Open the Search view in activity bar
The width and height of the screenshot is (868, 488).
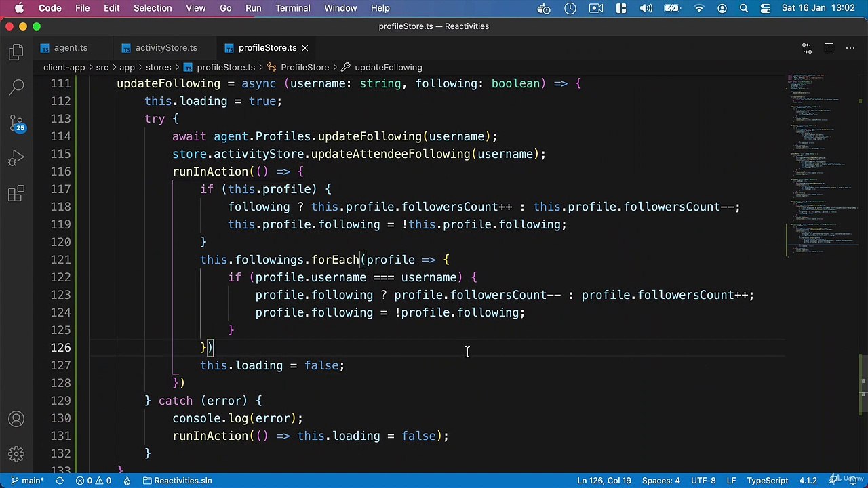(x=16, y=87)
